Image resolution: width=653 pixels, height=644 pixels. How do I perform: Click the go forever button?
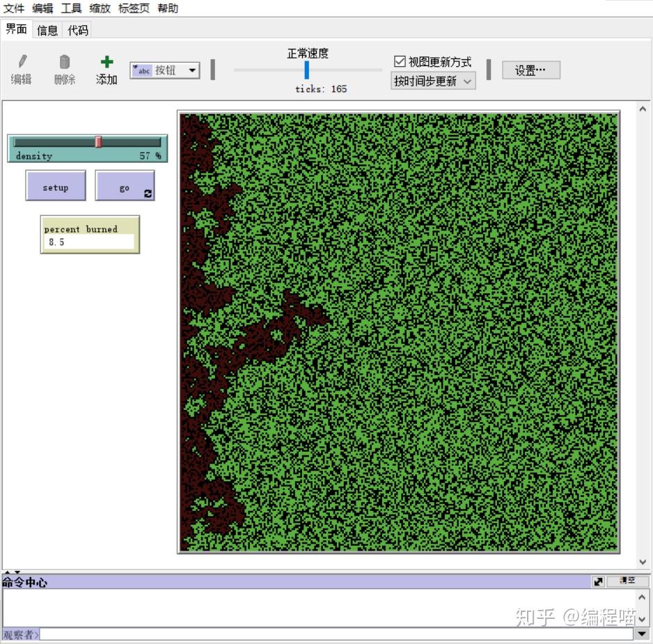coord(125,185)
